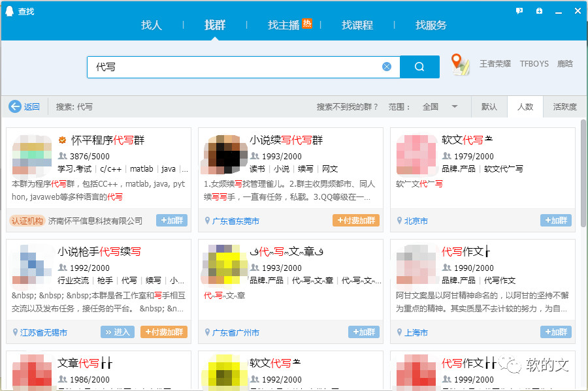The image size is (588, 391).
Task: Click location pin icon beside 上海市
Action: (399, 332)
